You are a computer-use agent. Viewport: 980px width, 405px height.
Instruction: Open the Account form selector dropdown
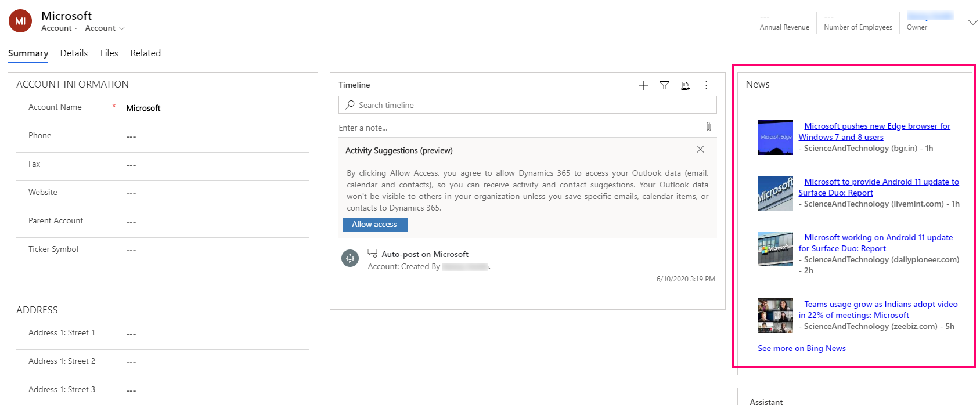(105, 28)
